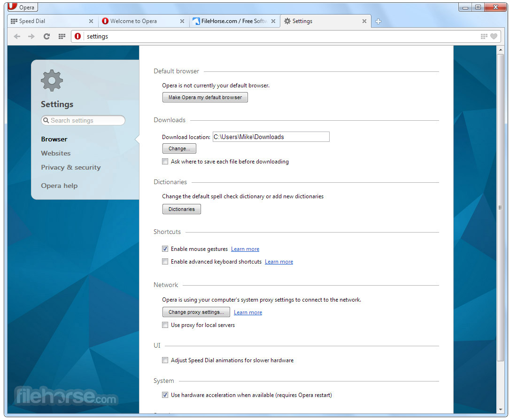The width and height of the screenshot is (510, 420).
Task: Check Enable advanced keyboard shortcuts
Action: click(x=165, y=262)
